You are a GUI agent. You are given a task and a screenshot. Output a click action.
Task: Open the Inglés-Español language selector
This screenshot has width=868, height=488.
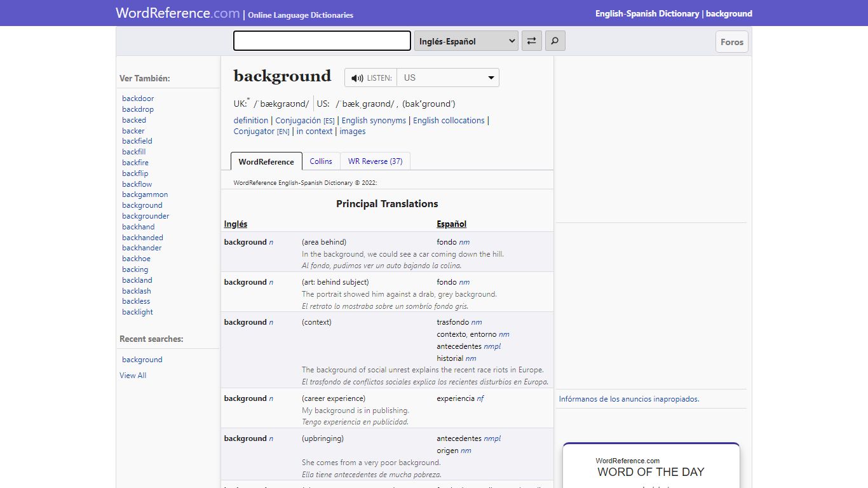[466, 41]
